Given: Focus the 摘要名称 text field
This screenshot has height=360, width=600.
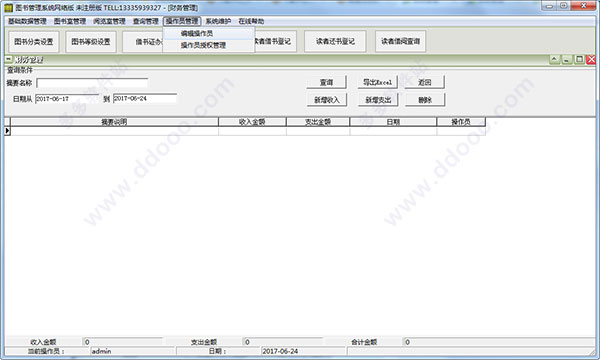Looking at the screenshot, I should [92, 83].
